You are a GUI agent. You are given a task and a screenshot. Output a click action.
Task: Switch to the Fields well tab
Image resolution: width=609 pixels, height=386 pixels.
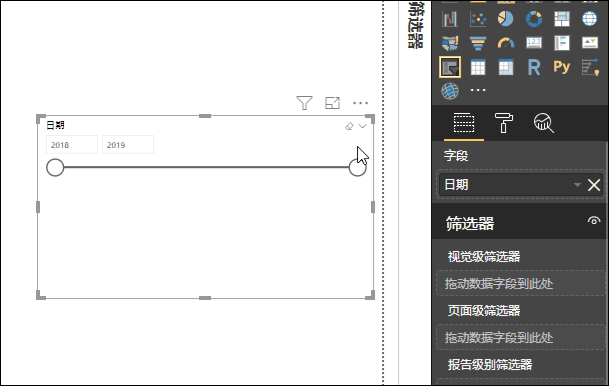464,123
